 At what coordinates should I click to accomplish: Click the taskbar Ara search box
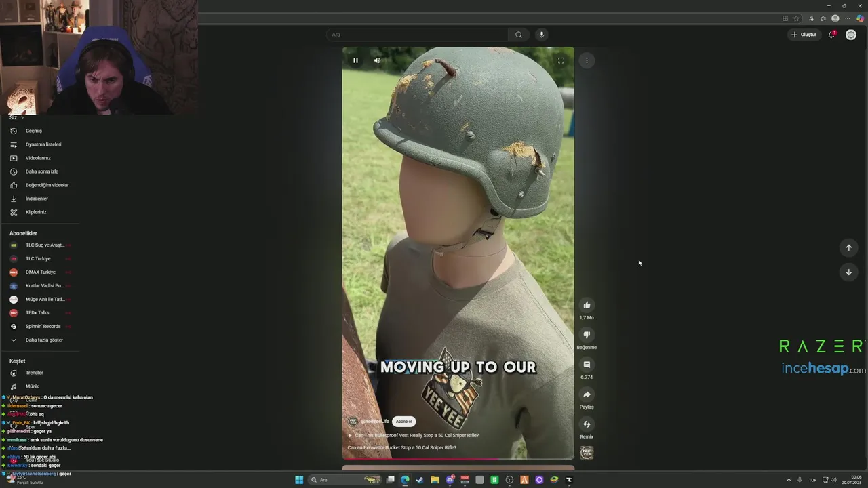pyautogui.click(x=345, y=480)
